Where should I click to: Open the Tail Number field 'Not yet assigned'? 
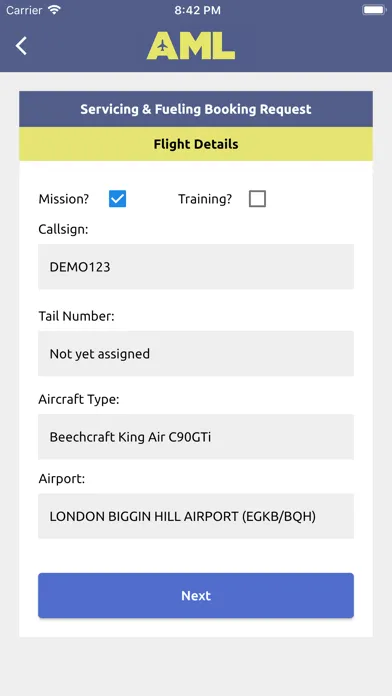pyautogui.click(x=196, y=354)
